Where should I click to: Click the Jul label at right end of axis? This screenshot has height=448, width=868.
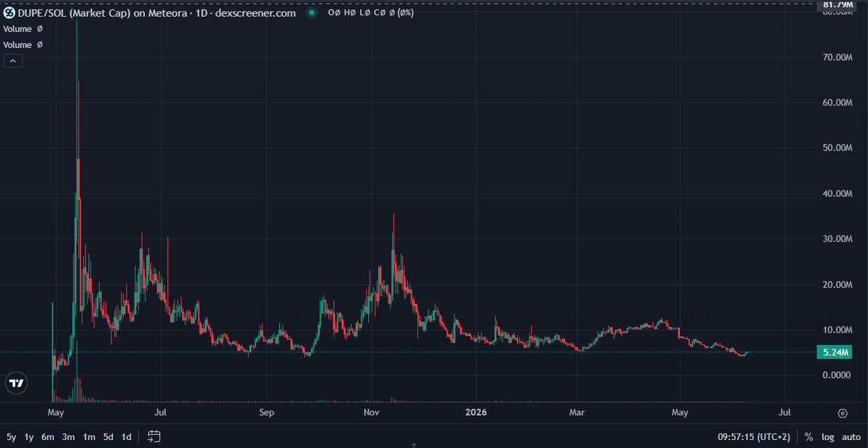click(785, 413)
